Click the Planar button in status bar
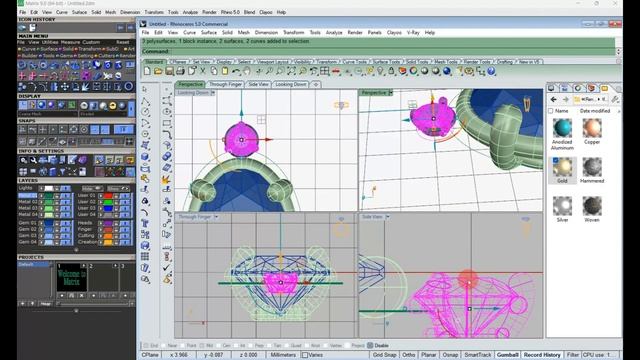Viewport: 640px width, 360px height. click(429, 355)
